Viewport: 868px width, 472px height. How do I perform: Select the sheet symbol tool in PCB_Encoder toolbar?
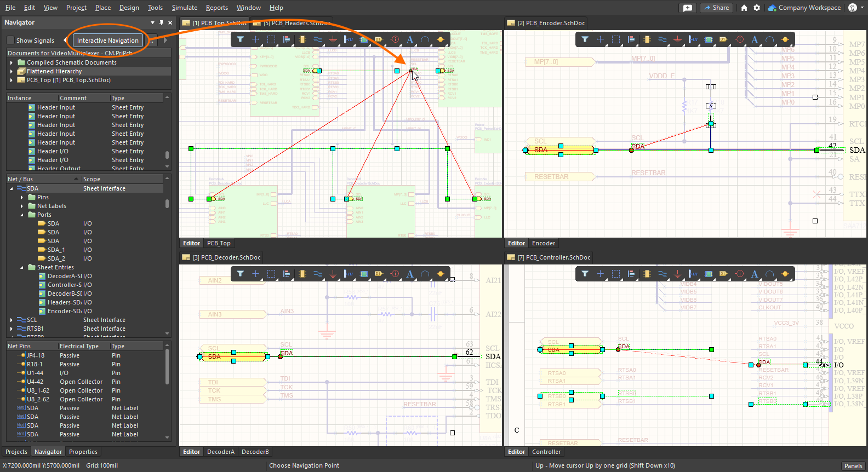click(x=709, y=39)
